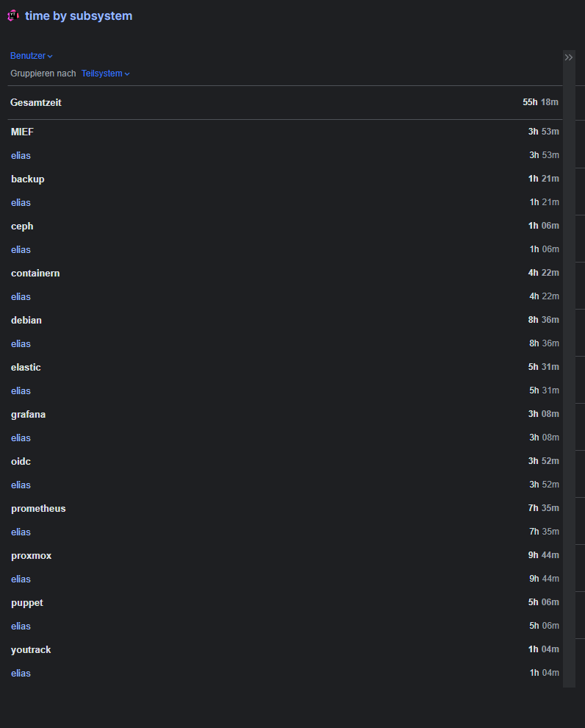Click elias link under MIEF
This screenshot has width=585, height=728.
tap(21, 156)
